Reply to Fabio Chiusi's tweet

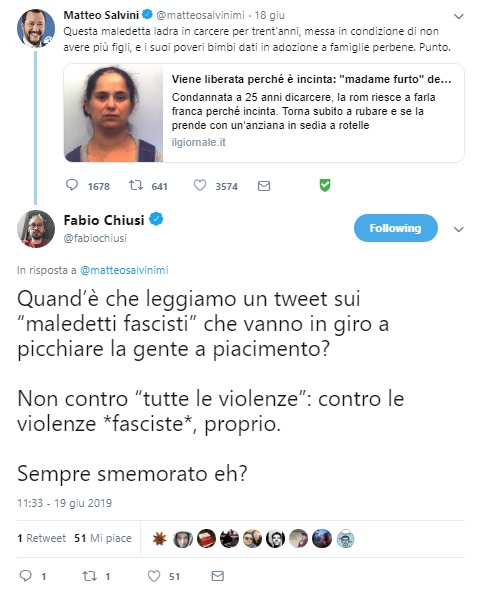pyautogui.click(x=26, y=576)
